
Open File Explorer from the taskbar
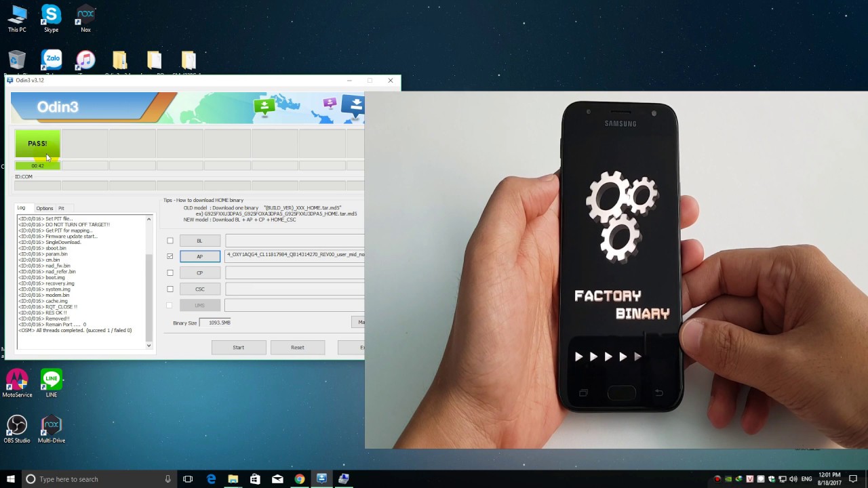pos(233,479)
